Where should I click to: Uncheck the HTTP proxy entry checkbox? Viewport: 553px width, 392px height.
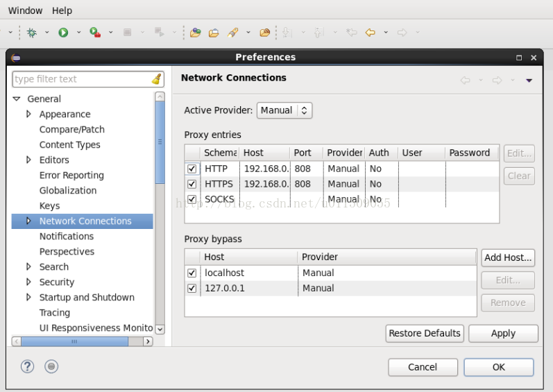tap(192, 169)
